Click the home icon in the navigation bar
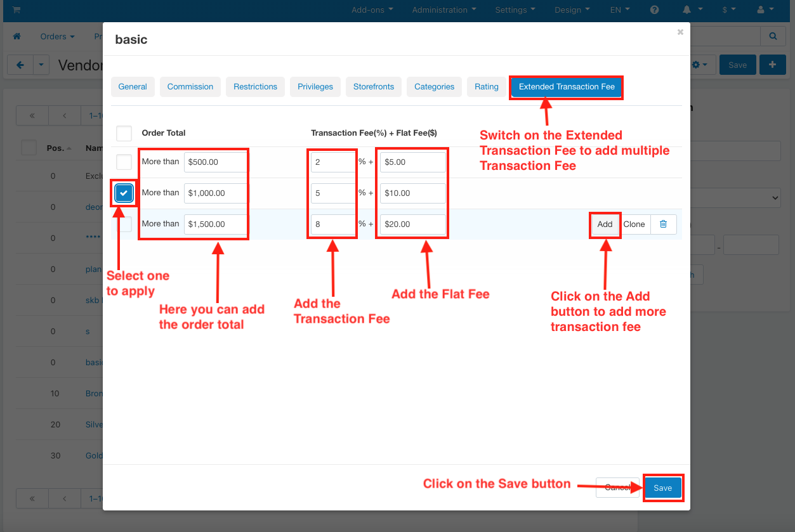The width and height of the screenshot is (795, 532). pyautogui.click(x=17, y=37)
